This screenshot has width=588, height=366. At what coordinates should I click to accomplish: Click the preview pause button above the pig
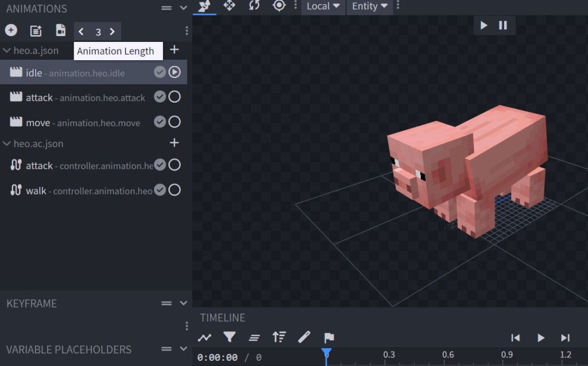(503, 25)
